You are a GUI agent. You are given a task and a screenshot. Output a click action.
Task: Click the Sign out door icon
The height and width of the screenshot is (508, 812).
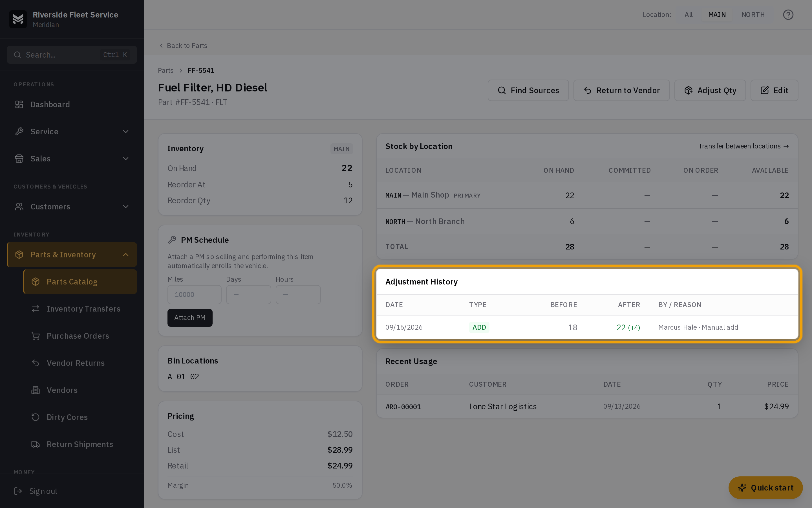pyautogui.click(x=18, y=491)
